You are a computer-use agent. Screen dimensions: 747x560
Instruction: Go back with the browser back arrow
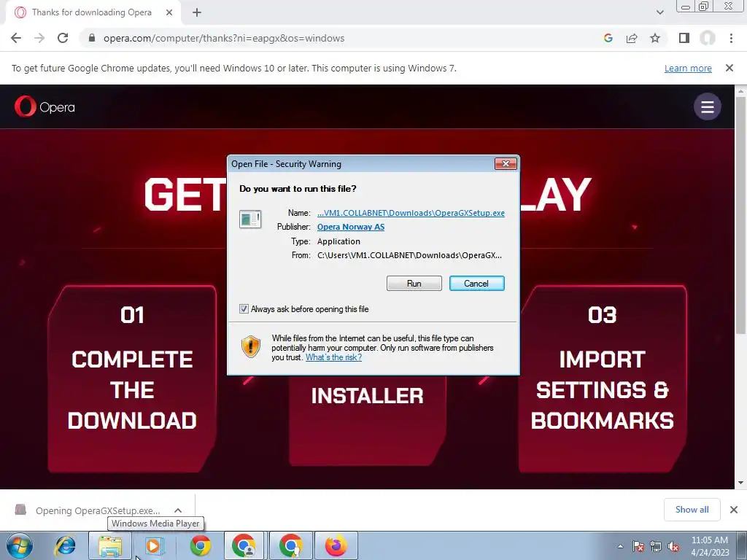point(16,38)
